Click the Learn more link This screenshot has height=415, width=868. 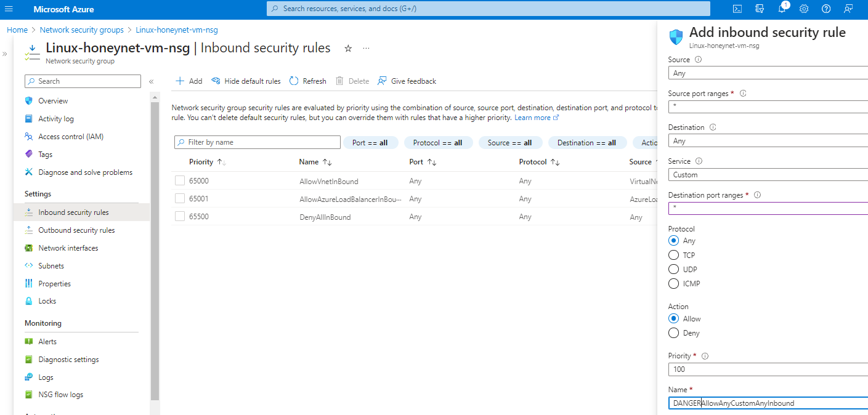(x=532, y=117)
